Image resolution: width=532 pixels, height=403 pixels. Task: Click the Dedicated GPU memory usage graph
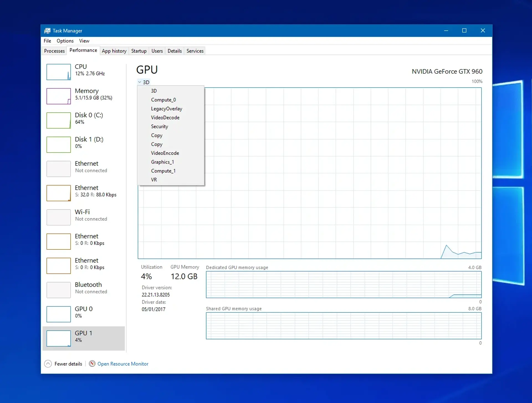pyautogui.click(x=344, y=284)
